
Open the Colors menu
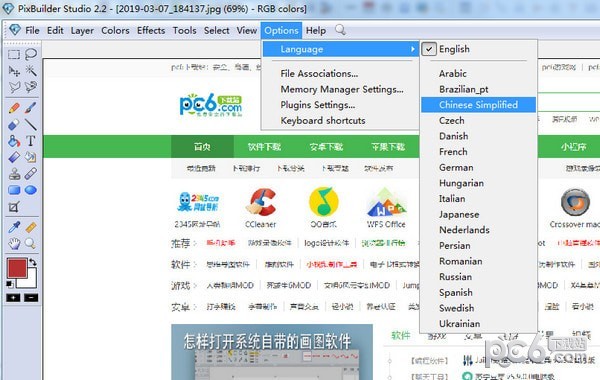pyautogui.click(x=115, y=30)
